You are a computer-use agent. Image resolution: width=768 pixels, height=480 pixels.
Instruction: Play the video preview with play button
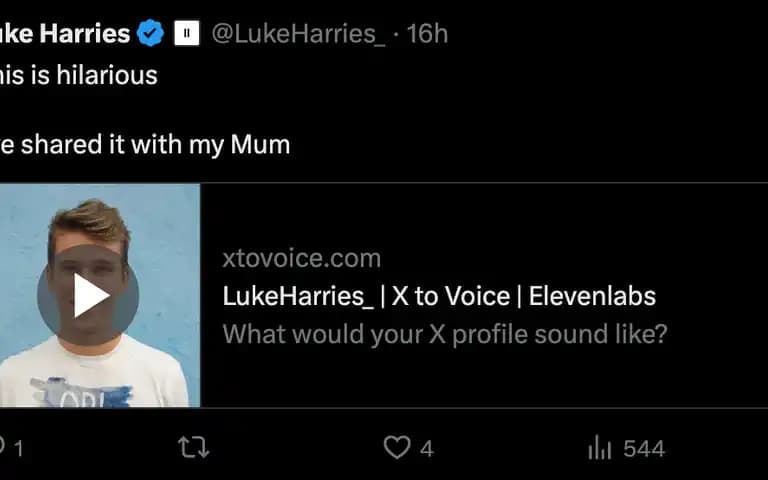(x=88, y=295)
